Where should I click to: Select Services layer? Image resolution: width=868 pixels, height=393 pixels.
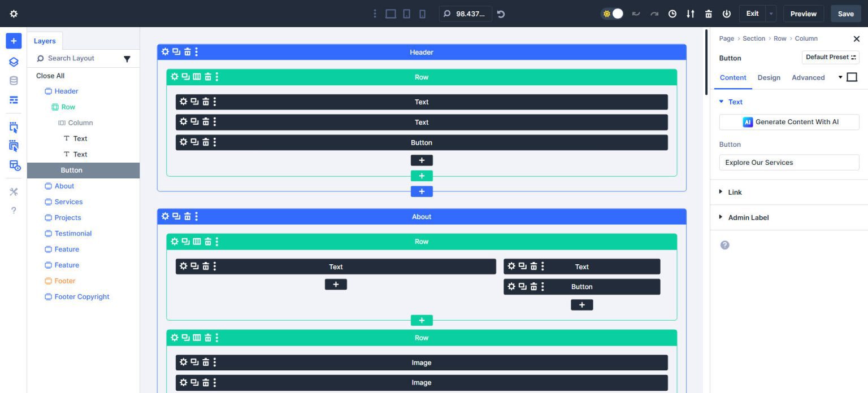68,202
